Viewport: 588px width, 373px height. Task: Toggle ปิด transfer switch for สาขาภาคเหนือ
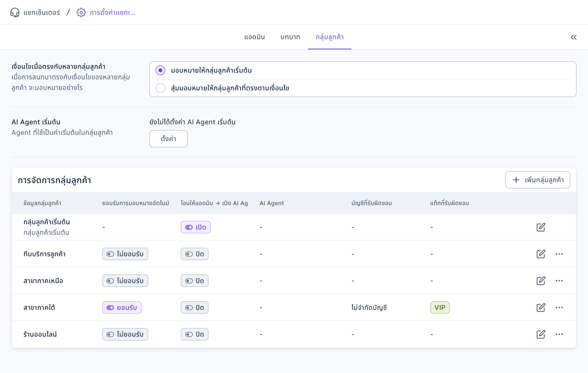[x=195, y=281]
